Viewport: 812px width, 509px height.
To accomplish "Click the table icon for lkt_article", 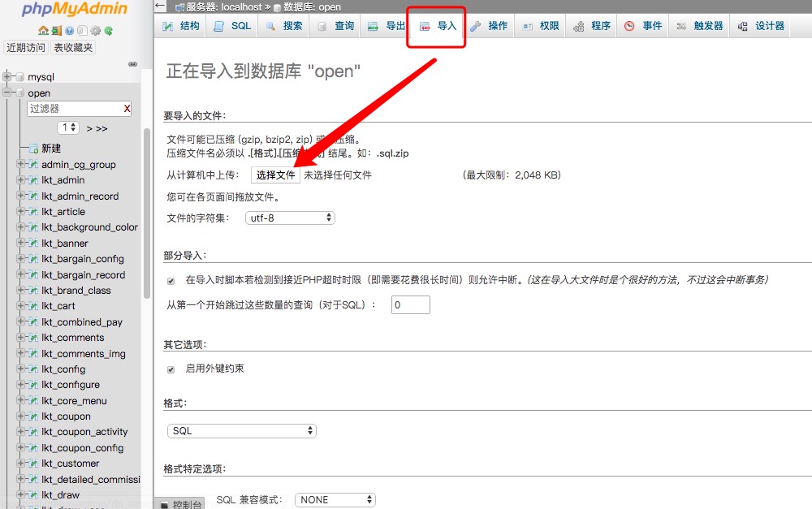I will (x=33, y=211).
